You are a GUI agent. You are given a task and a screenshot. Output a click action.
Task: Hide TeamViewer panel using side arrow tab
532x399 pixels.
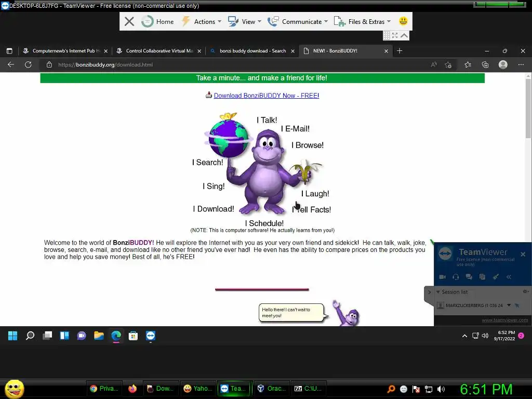(x=429, y=292)
